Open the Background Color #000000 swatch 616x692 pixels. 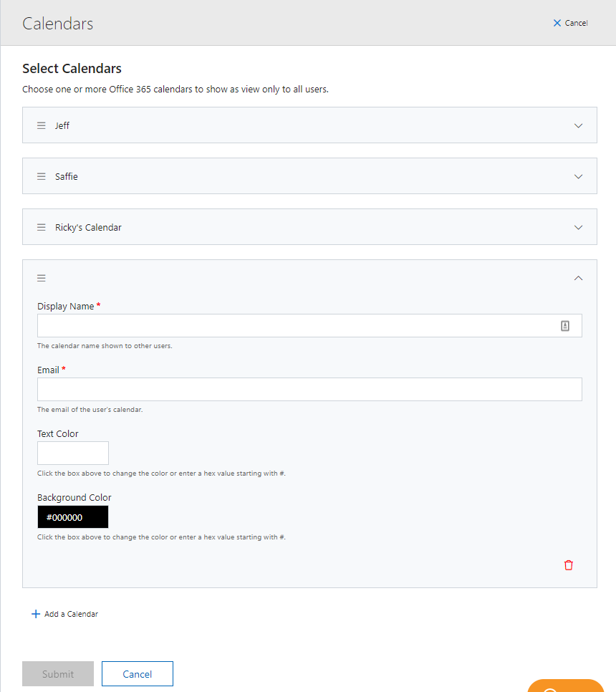click(73, 516)
